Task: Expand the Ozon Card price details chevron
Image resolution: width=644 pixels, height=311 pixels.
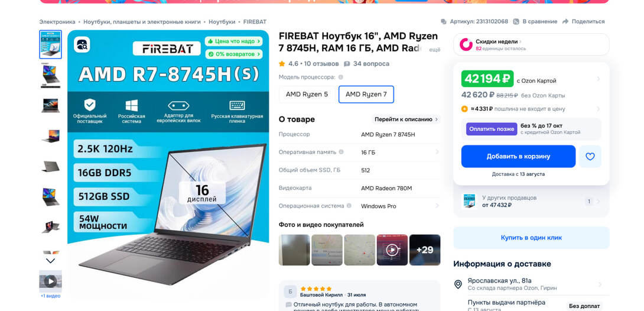Action: [599, 79]
